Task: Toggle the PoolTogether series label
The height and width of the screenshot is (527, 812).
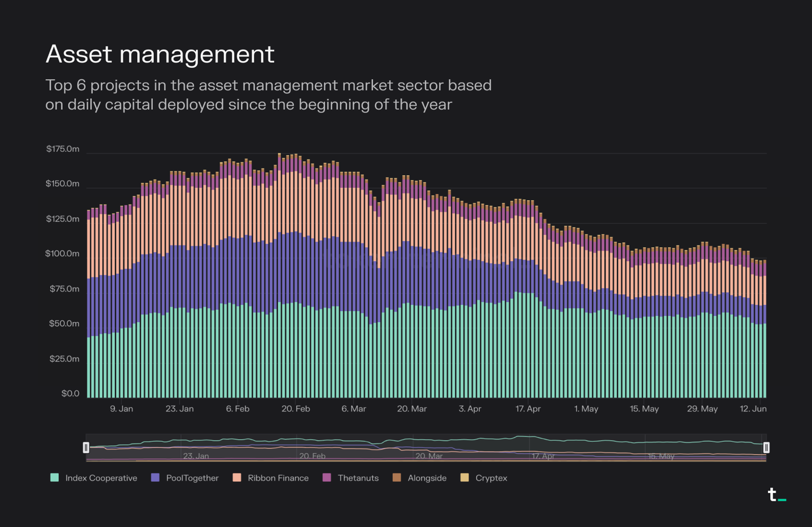Action: (192, 478)
